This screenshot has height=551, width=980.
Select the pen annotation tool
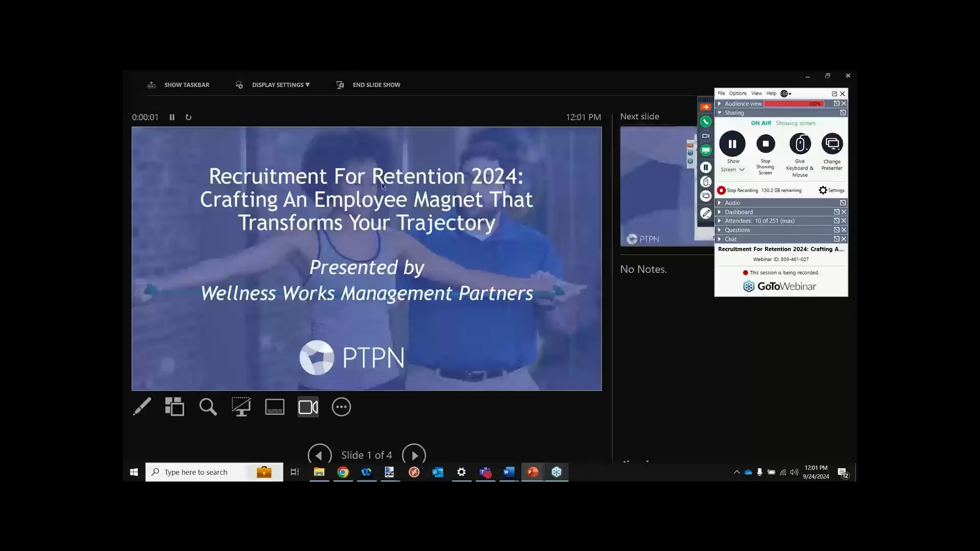(142, 407)
